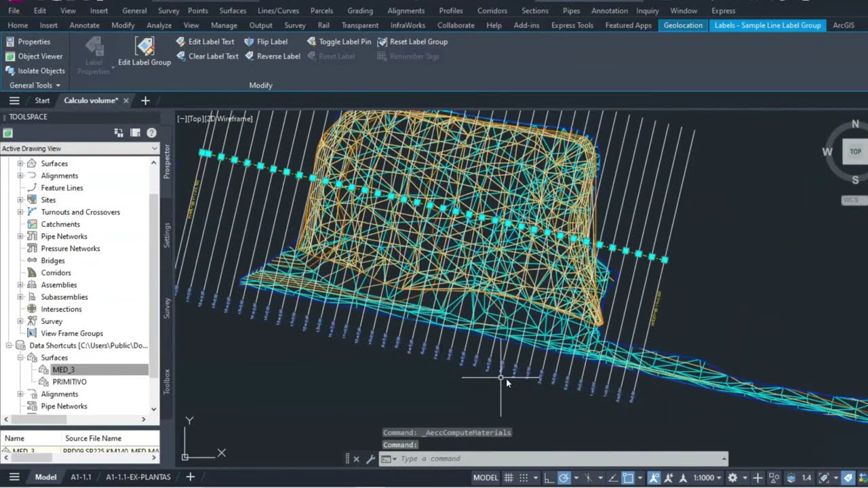Select the PRIMITIVO surface shortcut
Screen dimensions: 868x488
pos(69,382)
